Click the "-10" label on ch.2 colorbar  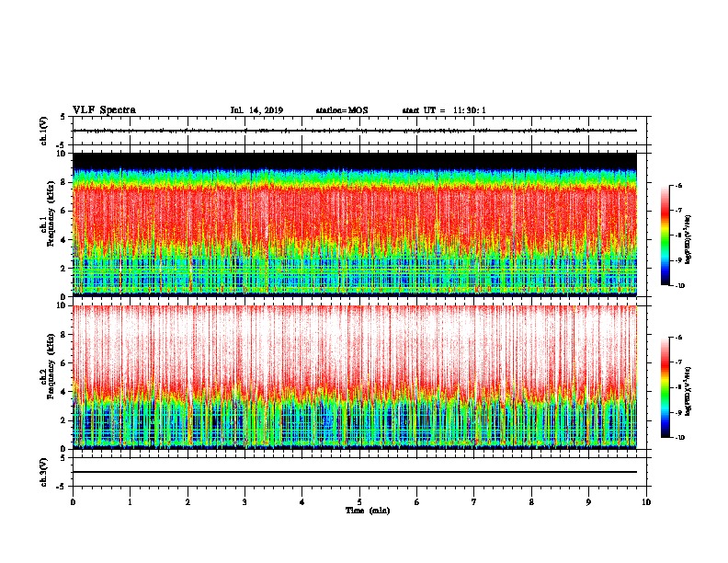click(679, 438)
